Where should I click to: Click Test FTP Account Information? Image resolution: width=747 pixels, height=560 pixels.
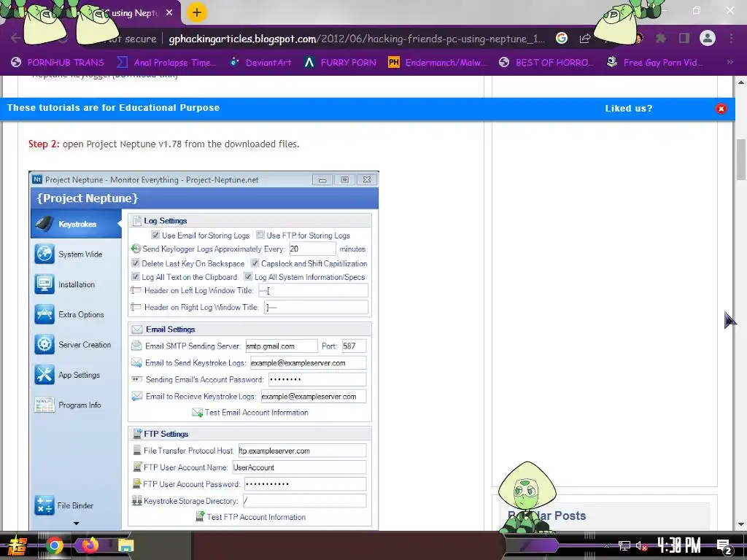[x=256, y=517]
